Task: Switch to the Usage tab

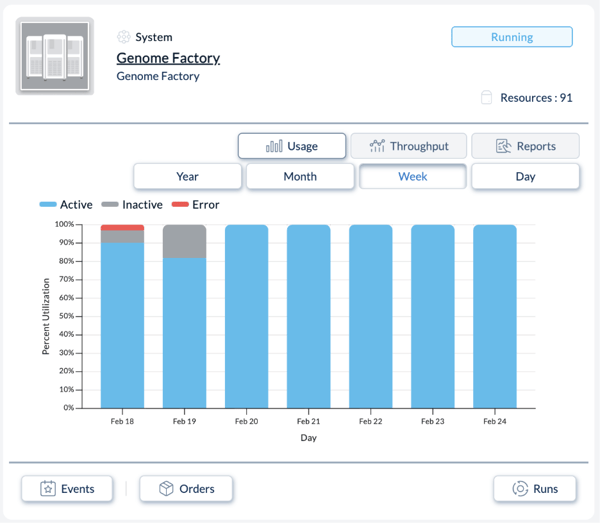Action: click(x=291, y=146)
